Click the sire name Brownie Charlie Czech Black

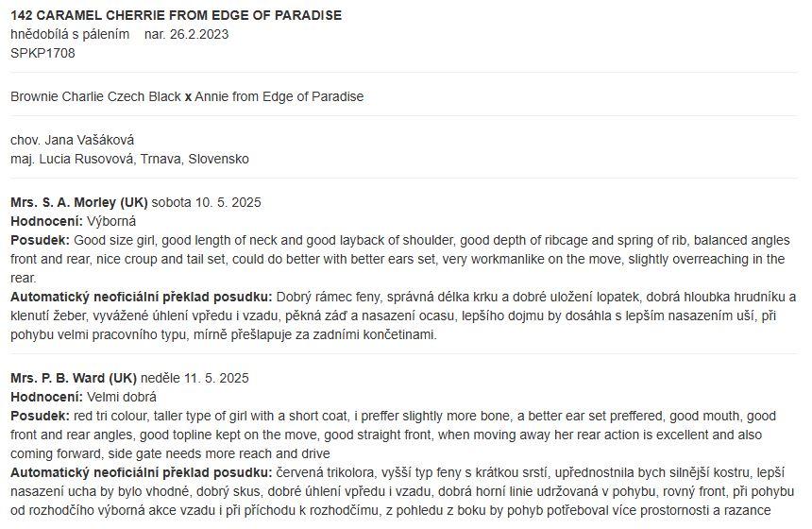click(x=95, y=97)
